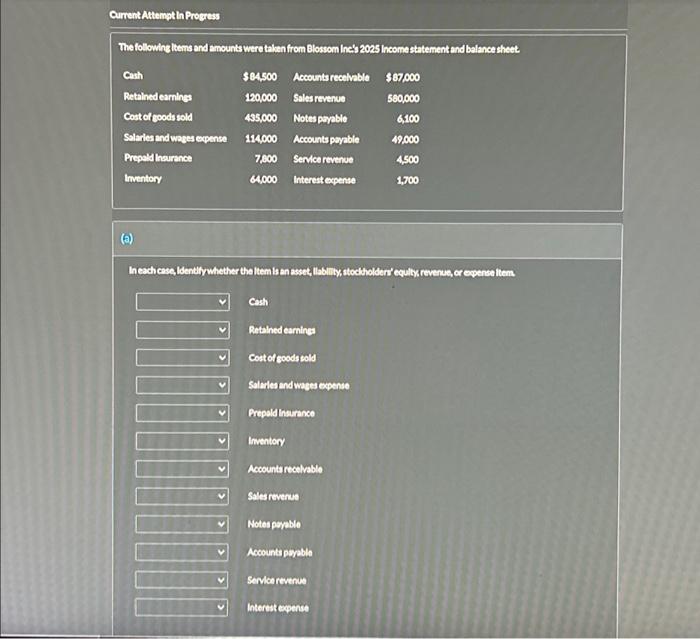Click the Salaries and wages value 114,000
Image resolution: width=700 pixels, height=639 pixels.
tap(261, 139)
